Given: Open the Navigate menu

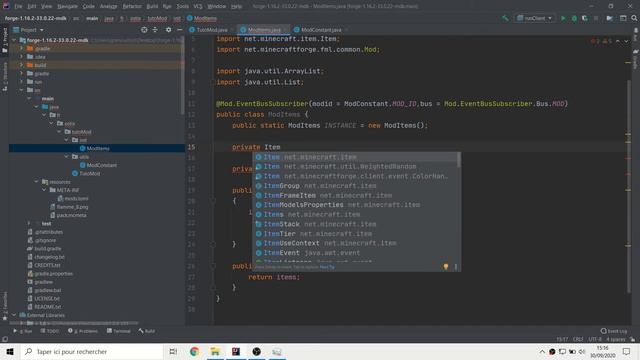Looking at the screenshot, I should 67,6.
